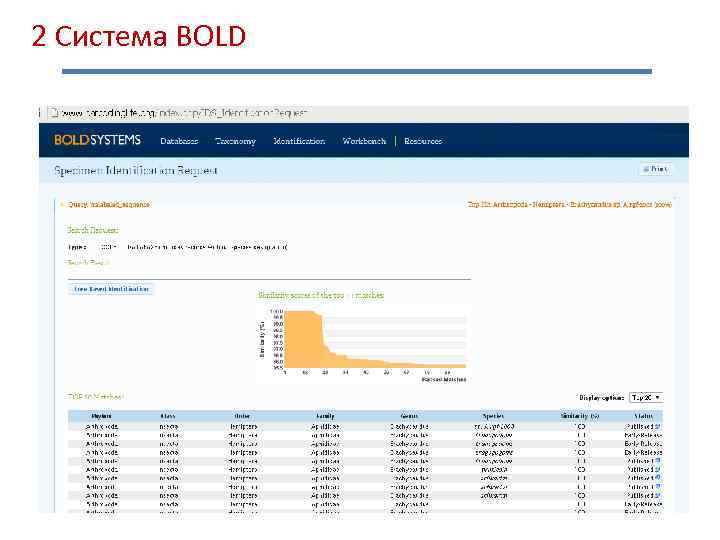
Task: Click the Class column header
Action: [x=168, y=416]
